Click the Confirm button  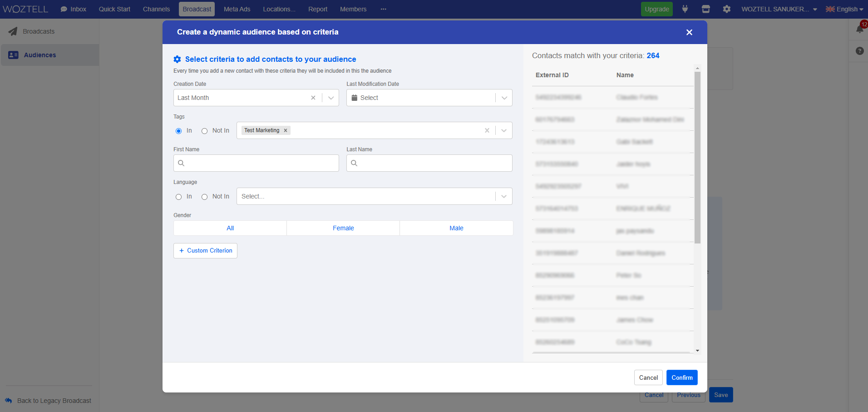coord(681,377)
